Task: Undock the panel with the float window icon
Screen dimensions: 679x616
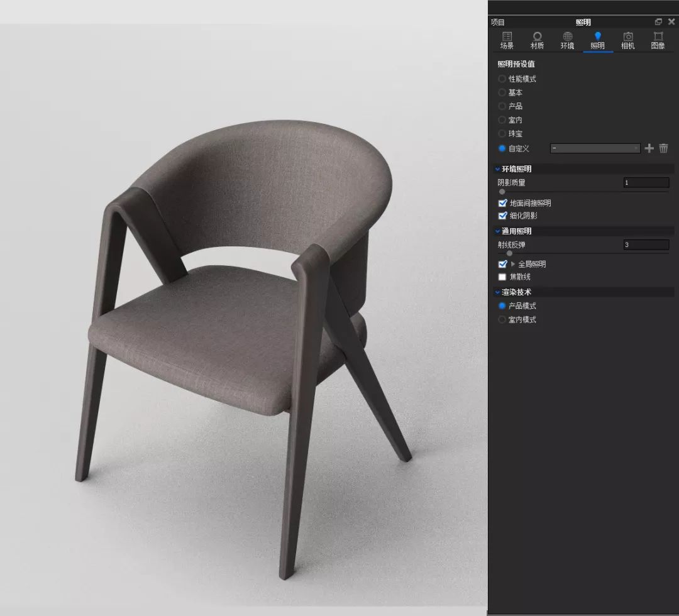Action: coord(658,22)
